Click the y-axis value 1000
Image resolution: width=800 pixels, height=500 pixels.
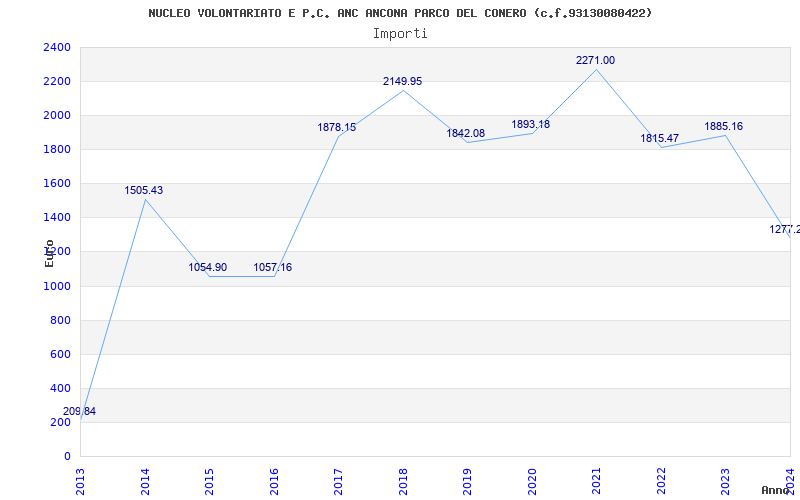click(x=57, y=286)
